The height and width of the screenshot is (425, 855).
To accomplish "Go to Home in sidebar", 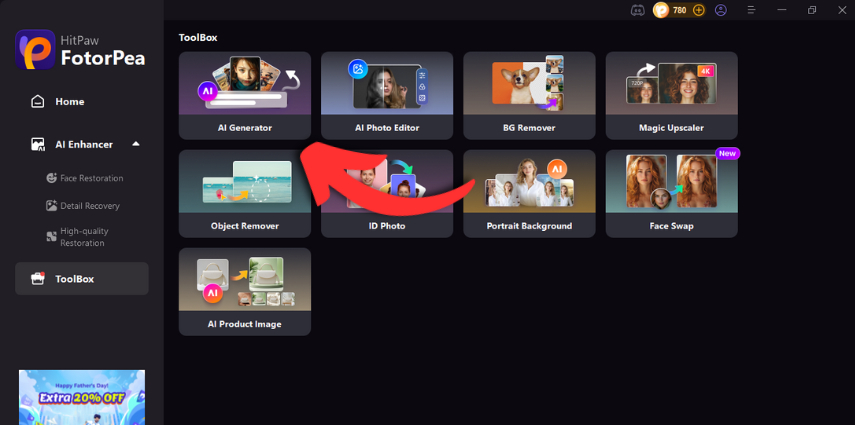I will click(70, 101).
